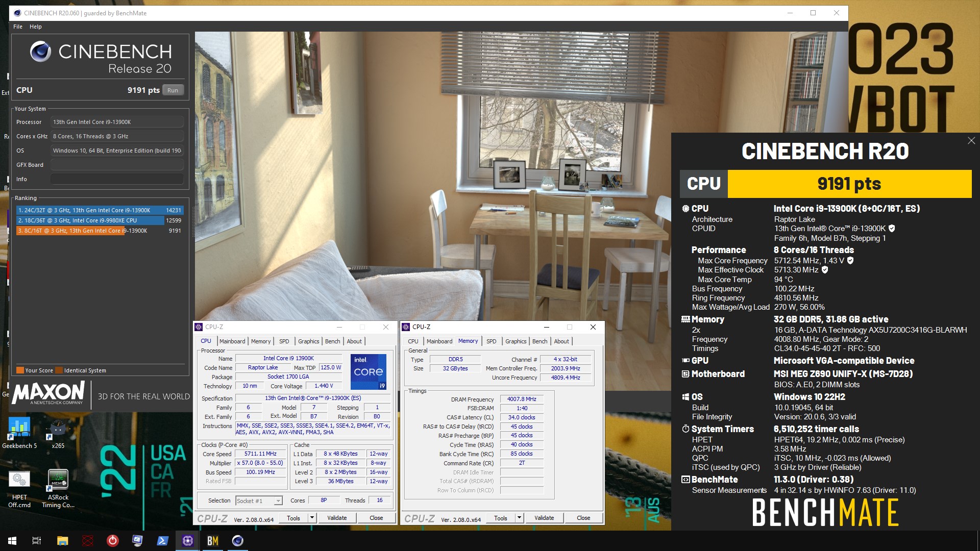
Task: Click Validate in the Memory-tab CPU-Z window
Action: pos(544,518)
